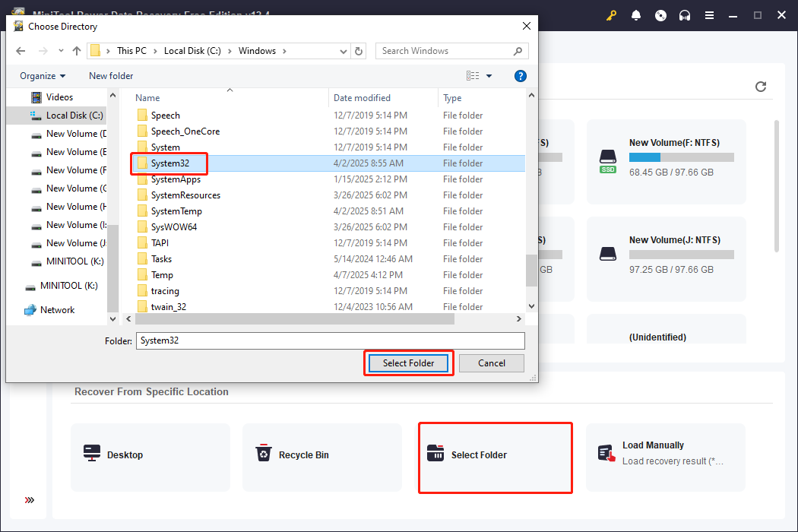Click the Load Manually recovery icon
This screenshot has width=798, height=532.
point(606,452)
